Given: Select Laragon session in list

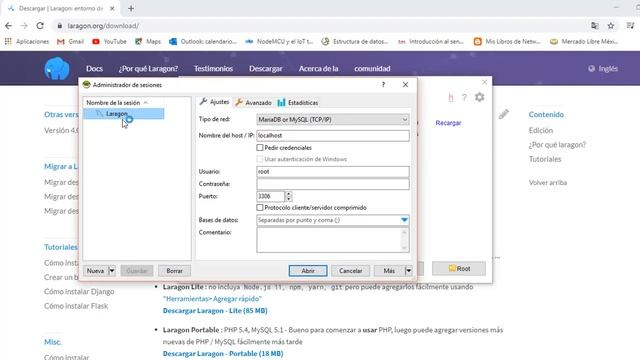Looking at the screenshot, I should coord(124,113).
